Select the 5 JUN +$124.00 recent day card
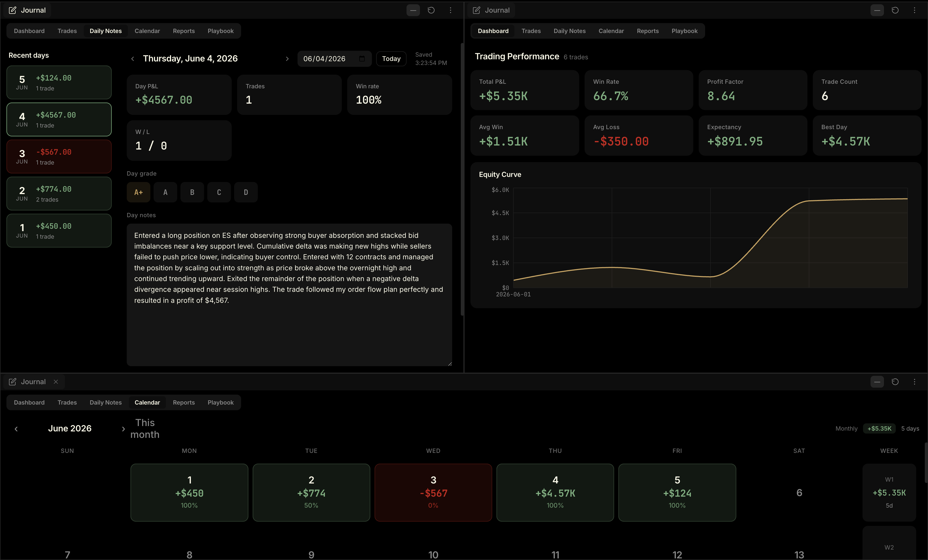928x560 pixels. click(59, 82)
